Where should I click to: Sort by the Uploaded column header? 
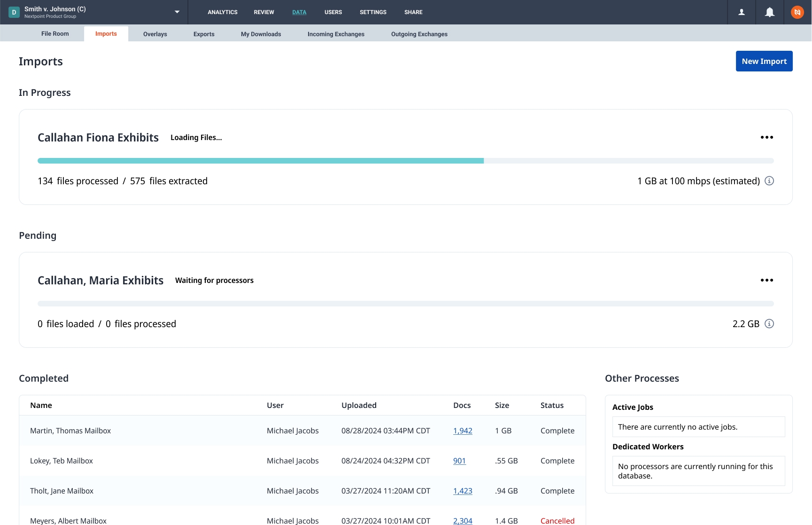point(359,405)
